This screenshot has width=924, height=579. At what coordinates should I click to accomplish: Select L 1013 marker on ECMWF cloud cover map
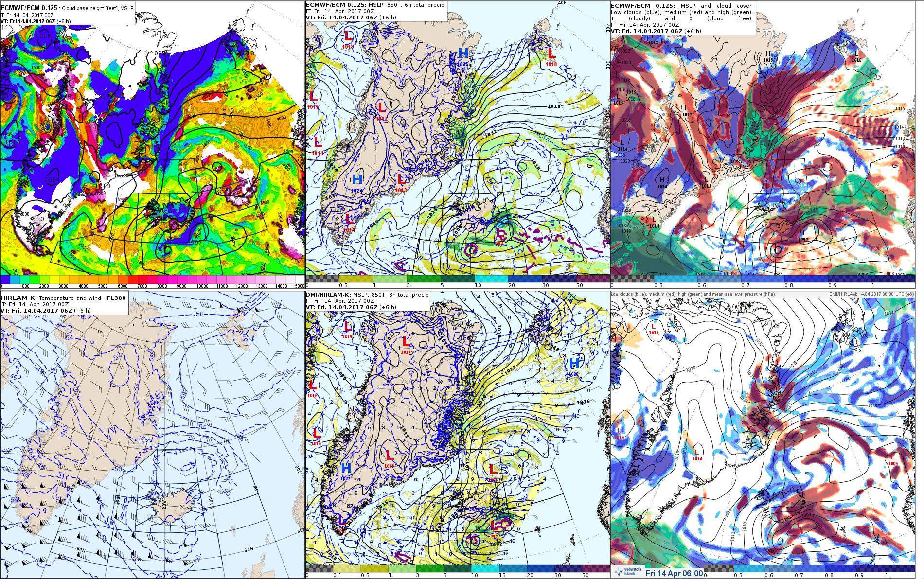[706, 183]
